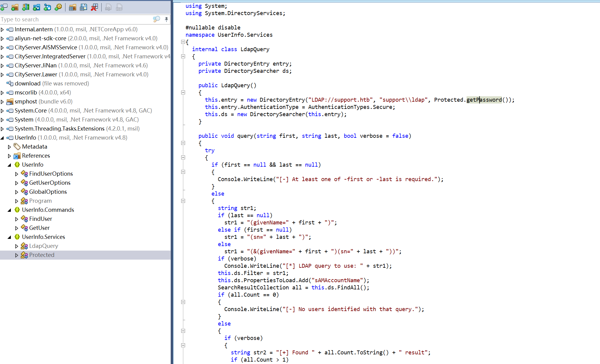Click the smphost bundle icon
This screenshot has height=364, width=600.
pos(10,101)
